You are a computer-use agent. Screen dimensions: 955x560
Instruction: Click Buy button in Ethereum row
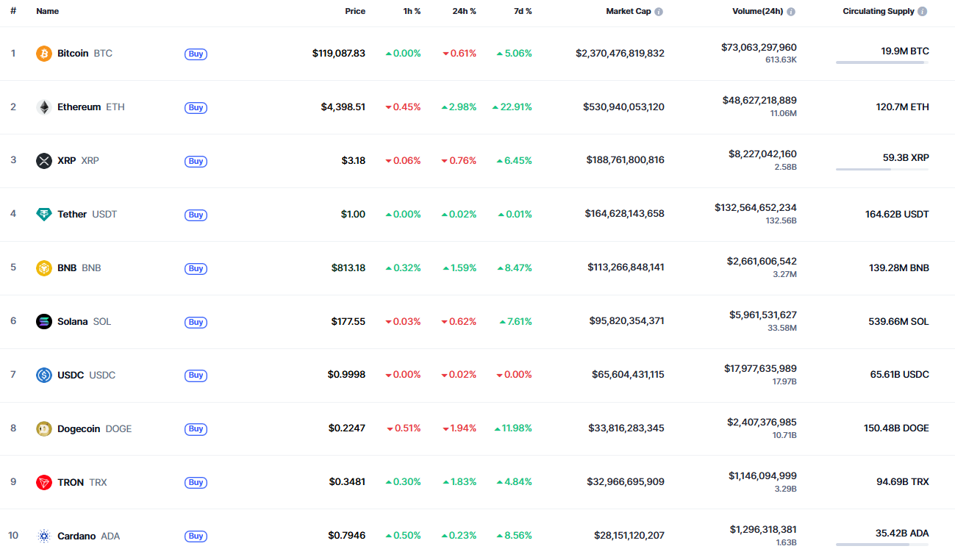pos(196,107)
